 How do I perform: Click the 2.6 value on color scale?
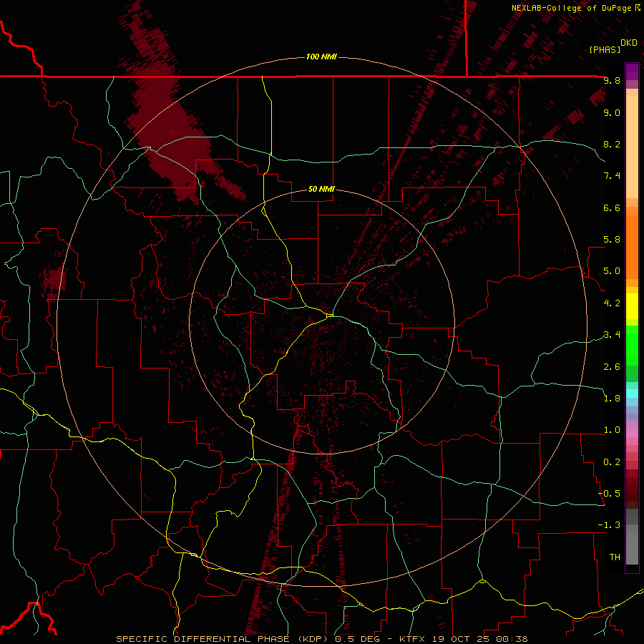(612, 367)
